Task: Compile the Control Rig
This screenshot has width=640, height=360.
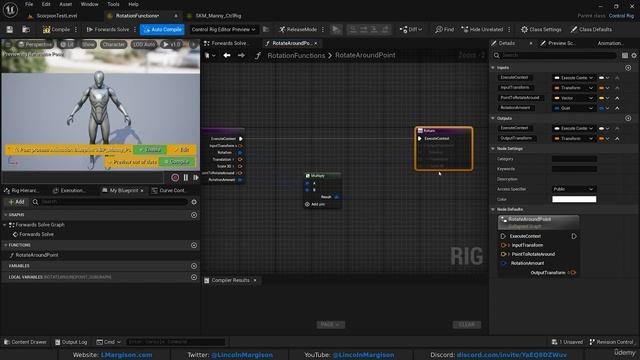Action: (x=56, y=29)
